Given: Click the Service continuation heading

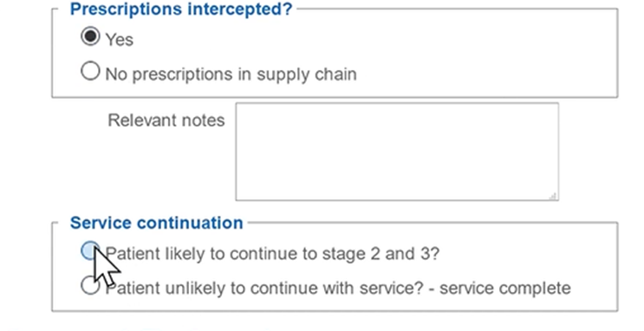Looking at the screenshot, I should click(157, 223).
